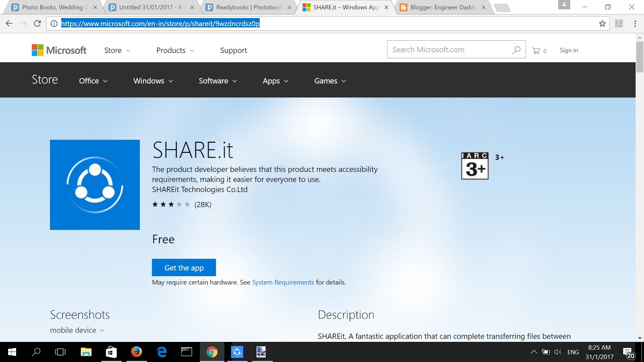The height and width of the screenshot is (362, 644).
Task: Go back using browser back arrow
Action: point(9,23)
